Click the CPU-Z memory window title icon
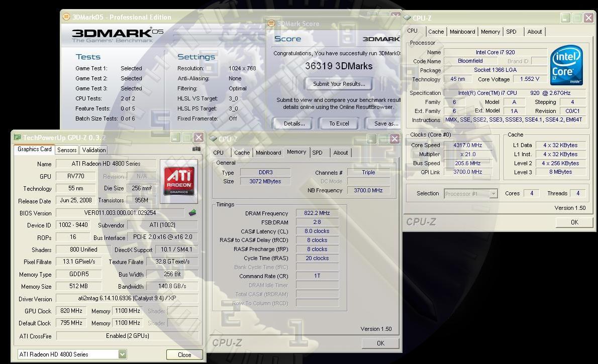The height and width of the screenshot is (364, 598). [213, 139]
